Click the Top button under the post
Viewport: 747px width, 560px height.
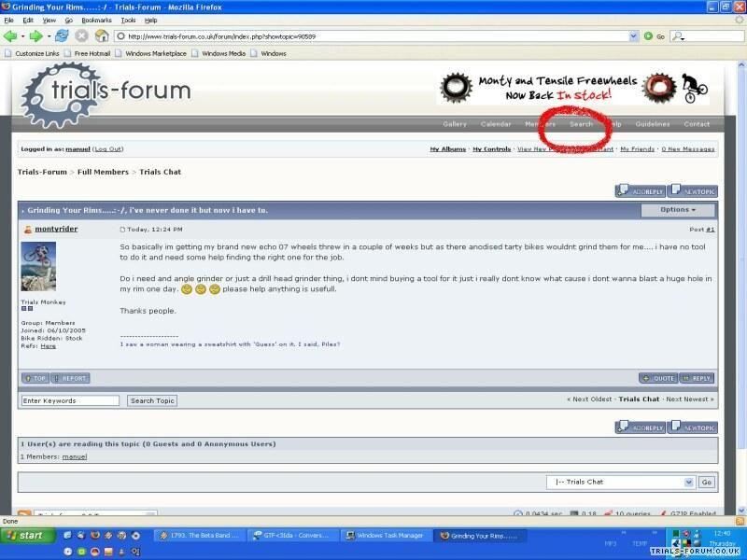point(35,378)
